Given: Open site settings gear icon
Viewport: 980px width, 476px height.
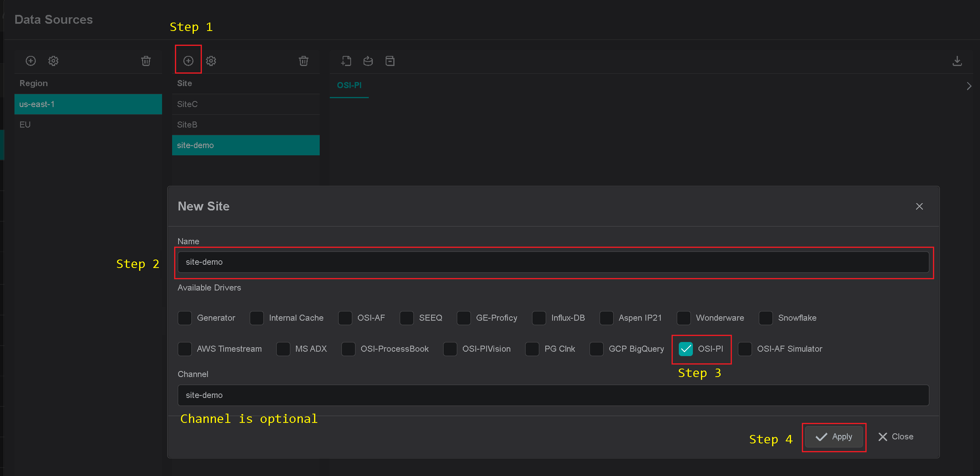Looking at the screenshot, I should click(x=211, y=61).
